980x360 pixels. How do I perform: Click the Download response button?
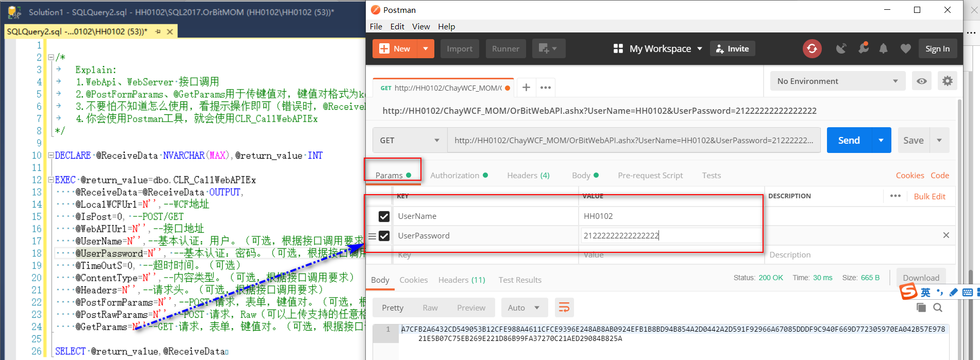921,278
